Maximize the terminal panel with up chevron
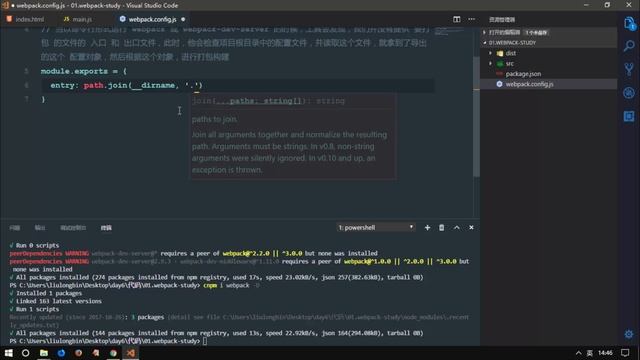Image resolution: width=640 pixels, height=360 pixels. point(457,228)
